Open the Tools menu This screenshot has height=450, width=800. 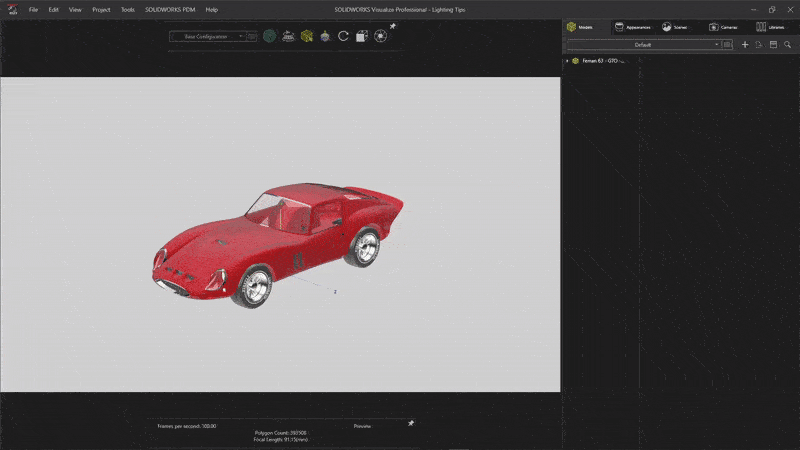[x=128, y=10]
